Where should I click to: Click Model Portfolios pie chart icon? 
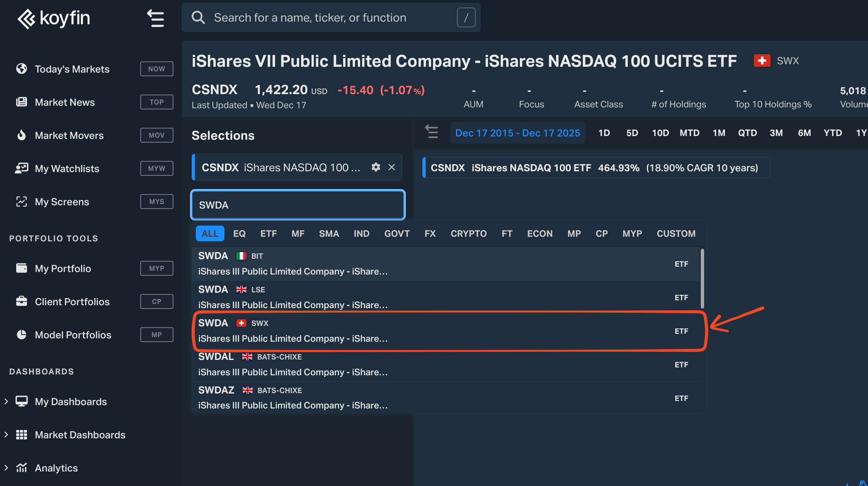(22, 335)
